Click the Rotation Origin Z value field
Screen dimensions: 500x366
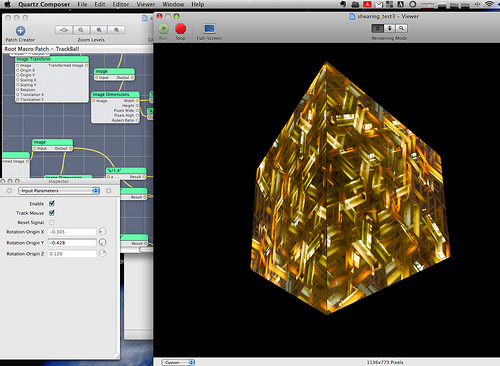[72, 254]
